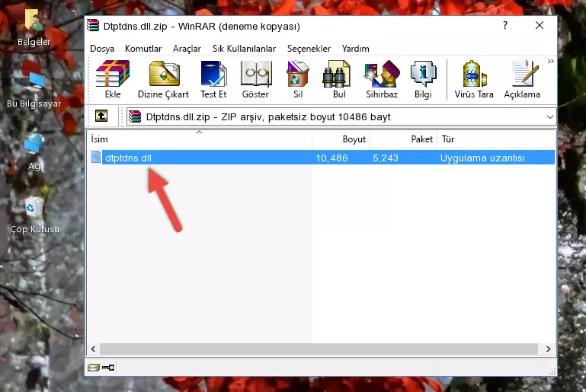Open the Sık Kullanılanlar menu
This screenshot has width=586, height=392.
click(x=244, y=49)
